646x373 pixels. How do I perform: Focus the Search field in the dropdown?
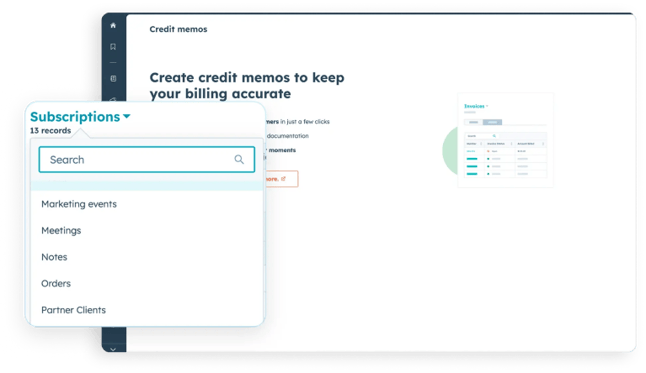coord(147,160)
